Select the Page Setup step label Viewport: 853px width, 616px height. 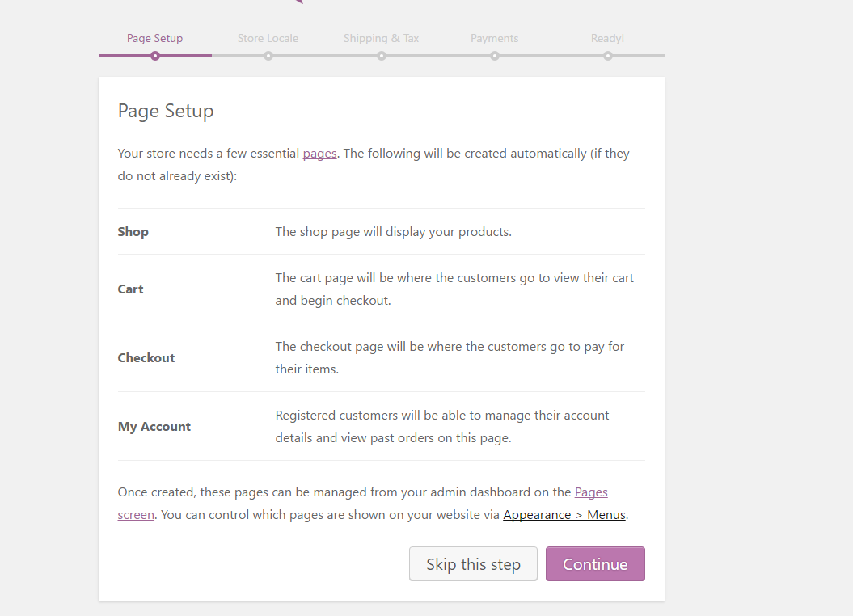pyautogui.click(x=154, y=38)
